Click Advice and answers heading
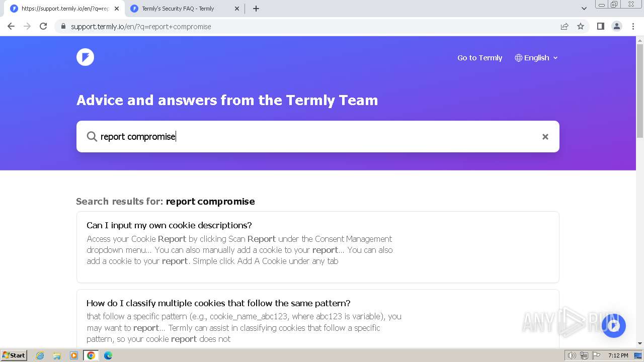This screenshot has width=644, height=362. click(227, 100)
